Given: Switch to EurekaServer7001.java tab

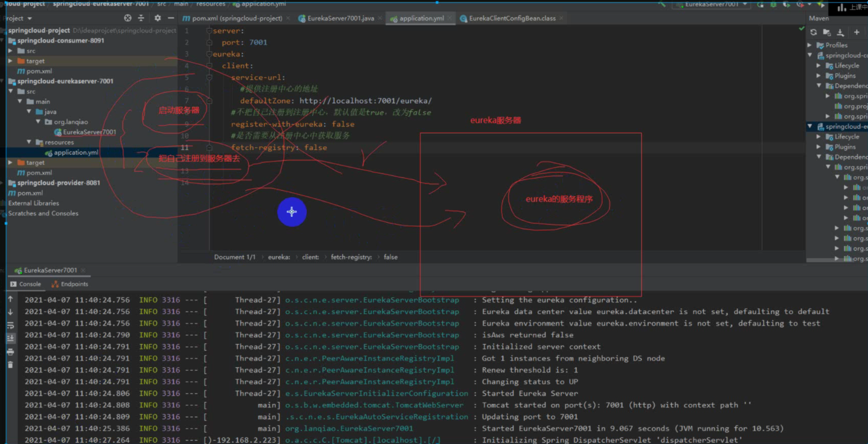Looking at the screenshot, I should (x=341, y=19).
